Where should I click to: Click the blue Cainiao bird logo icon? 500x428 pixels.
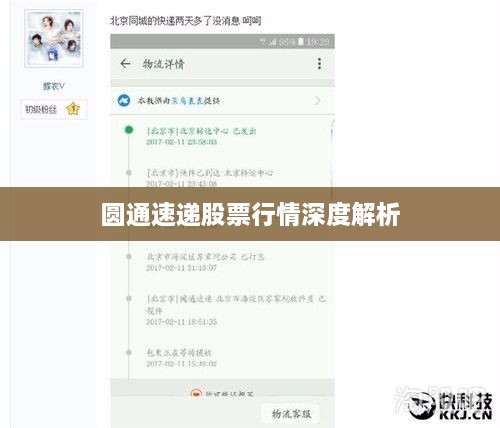(124, 100)
